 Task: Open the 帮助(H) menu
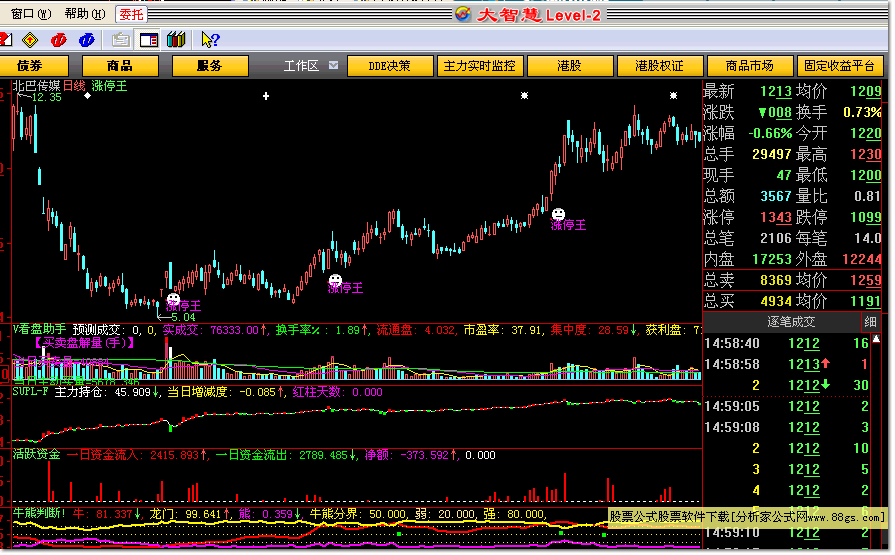coord(85,14)
